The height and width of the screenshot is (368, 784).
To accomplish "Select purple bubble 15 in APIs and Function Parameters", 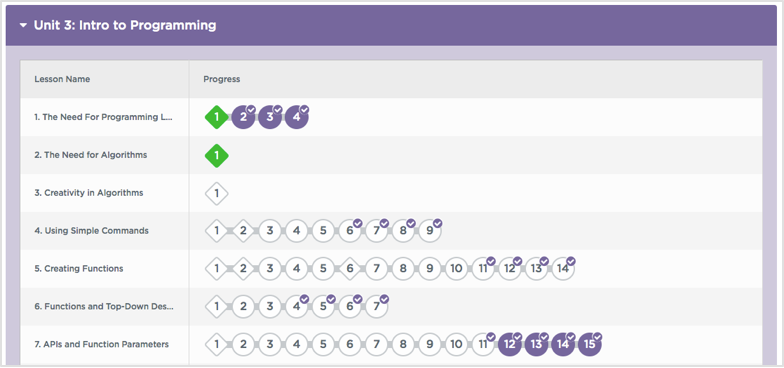I will click(590, 344).
